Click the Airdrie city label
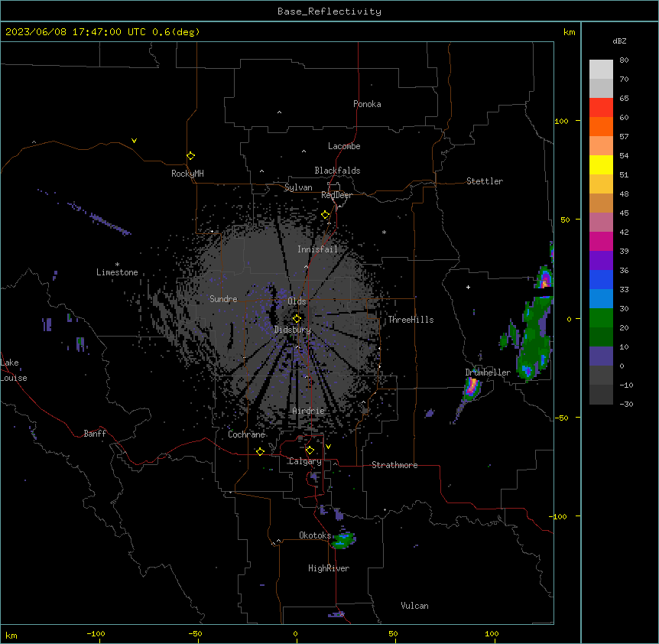 point(309,411)
